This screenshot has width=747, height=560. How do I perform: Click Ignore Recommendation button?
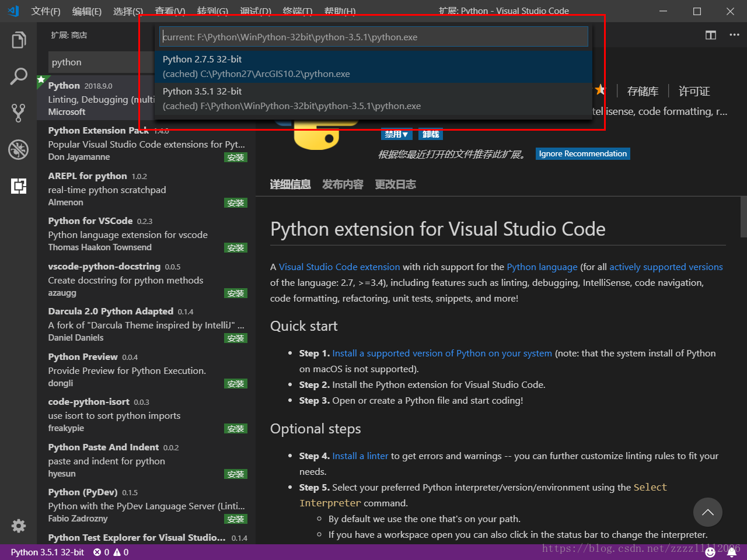click(583, 154)
